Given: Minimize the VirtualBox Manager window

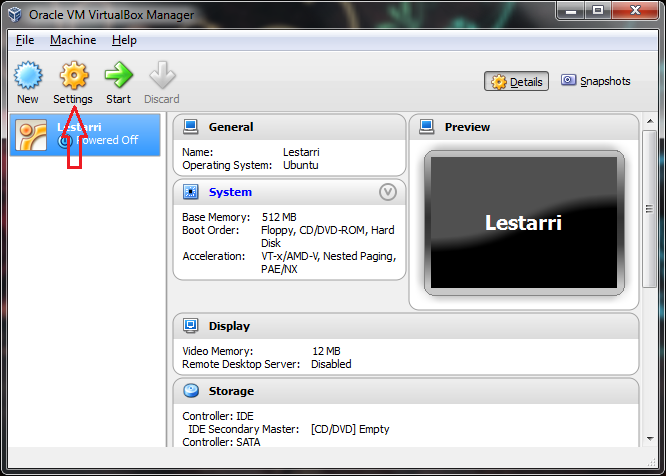Looking at the screenshot, I should click(x=571, y=11).
